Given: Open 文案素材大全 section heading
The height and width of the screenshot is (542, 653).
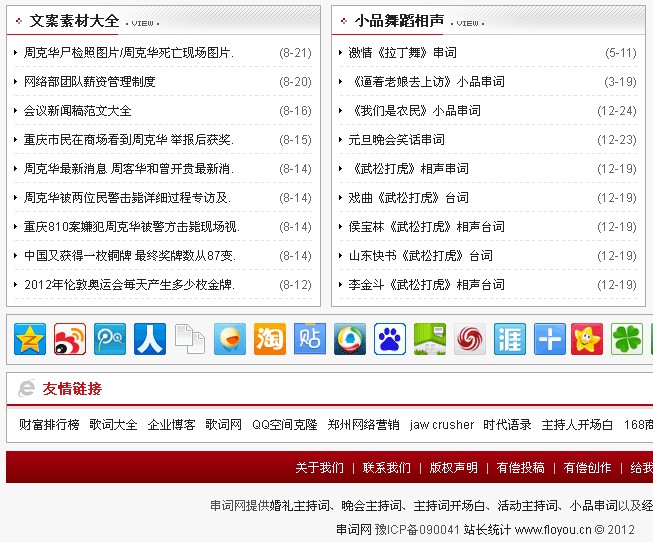Looking at the screenshot, I should [74, 20].
